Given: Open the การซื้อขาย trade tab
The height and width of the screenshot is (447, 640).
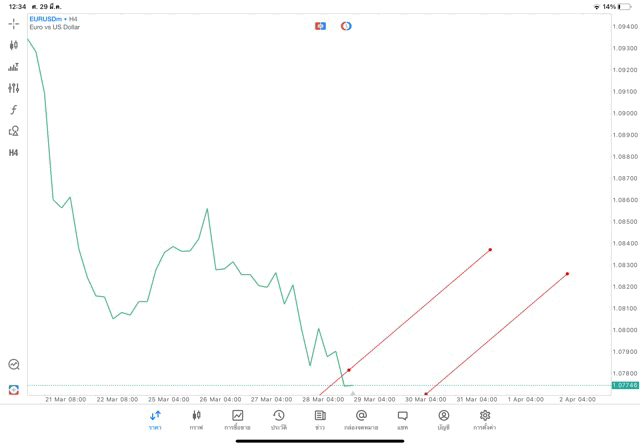Looking at the screenshot, I should (237, 420).
